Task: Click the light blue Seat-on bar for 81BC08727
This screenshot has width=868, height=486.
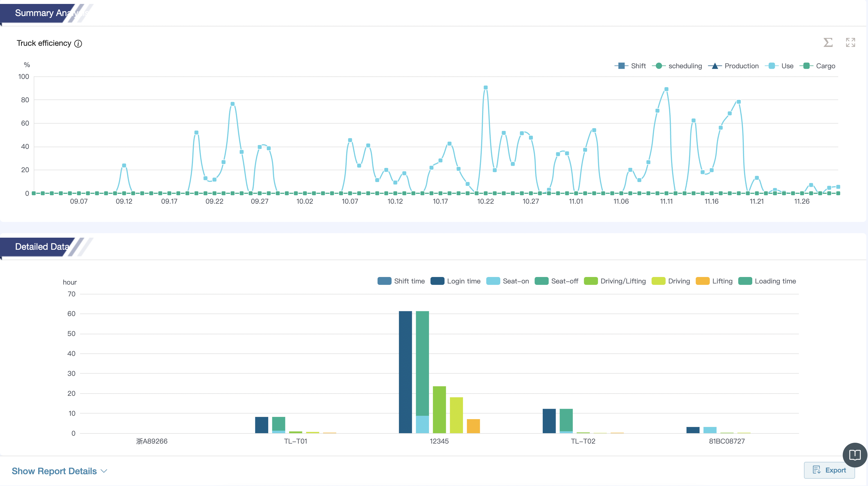Action: [710, 430]
